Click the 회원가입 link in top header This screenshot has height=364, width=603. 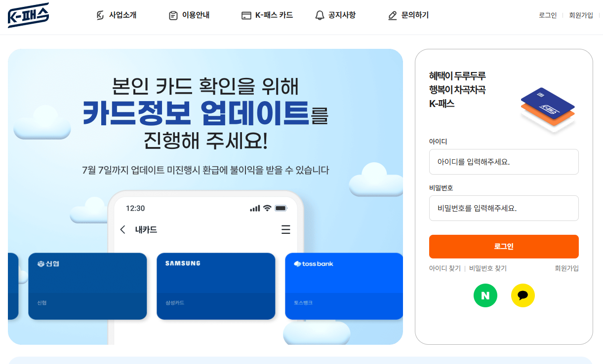[581, 15]
